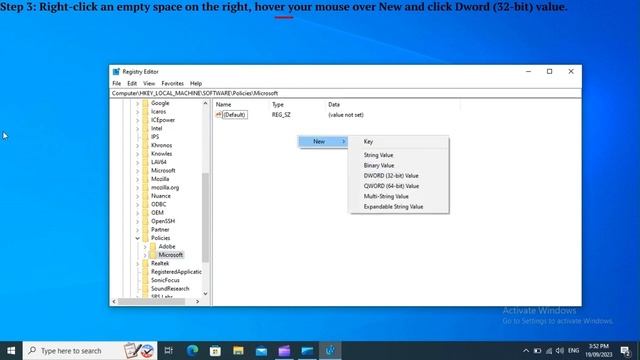
Task: Choose String Value from the submenu
Action: pos(378,155)
